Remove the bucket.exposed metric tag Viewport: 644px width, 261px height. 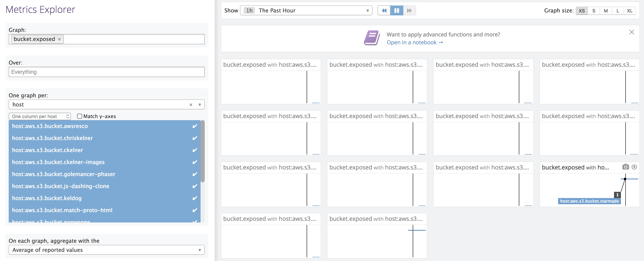[x=59, y=39]
